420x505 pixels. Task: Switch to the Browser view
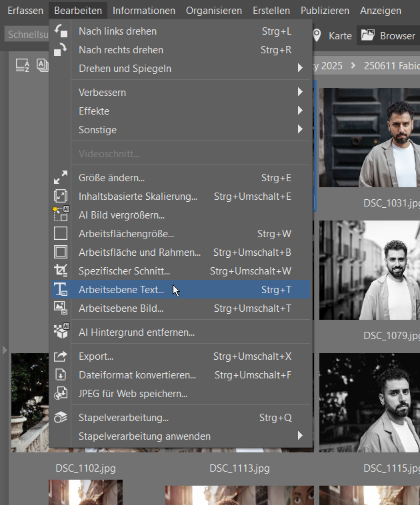[x=389, y=36]
